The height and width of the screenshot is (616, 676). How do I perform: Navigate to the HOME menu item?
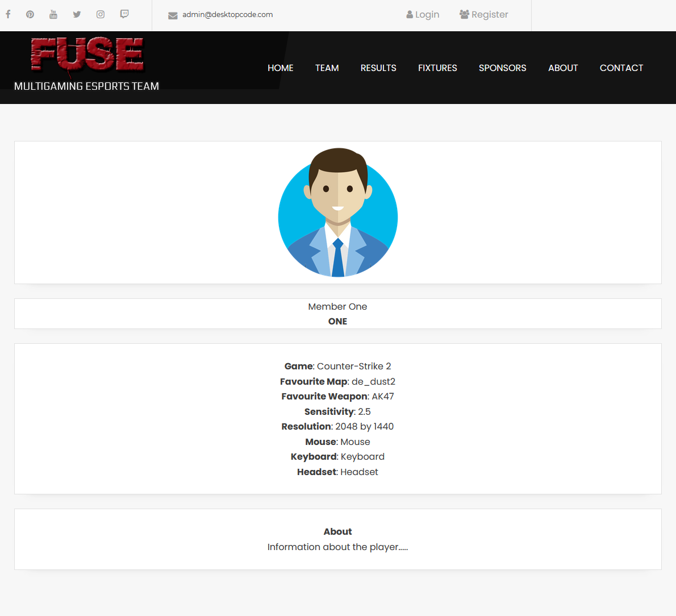(281, 68)
